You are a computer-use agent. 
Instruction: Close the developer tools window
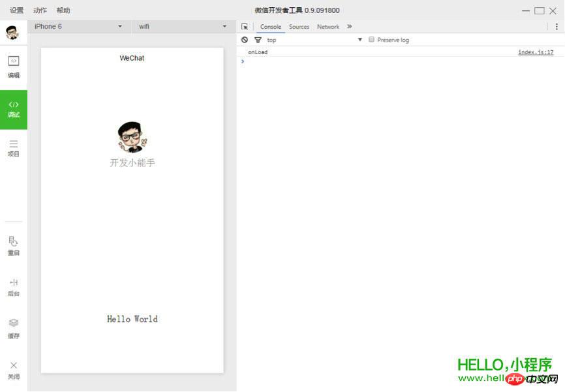553,10
